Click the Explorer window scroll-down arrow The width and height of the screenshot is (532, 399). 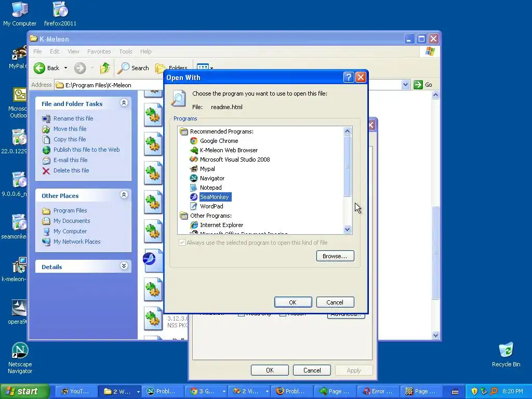[x=436, y=335]
